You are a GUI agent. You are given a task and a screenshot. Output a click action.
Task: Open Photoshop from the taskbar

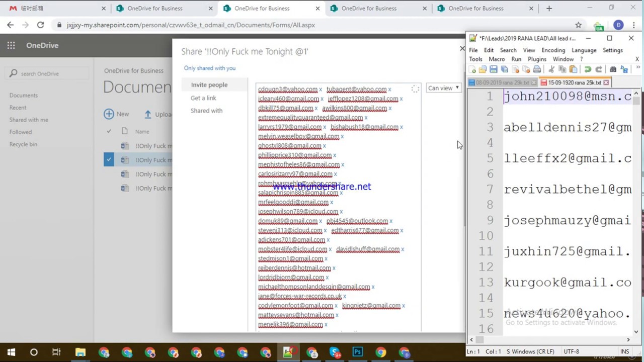(x=358, y=352)
